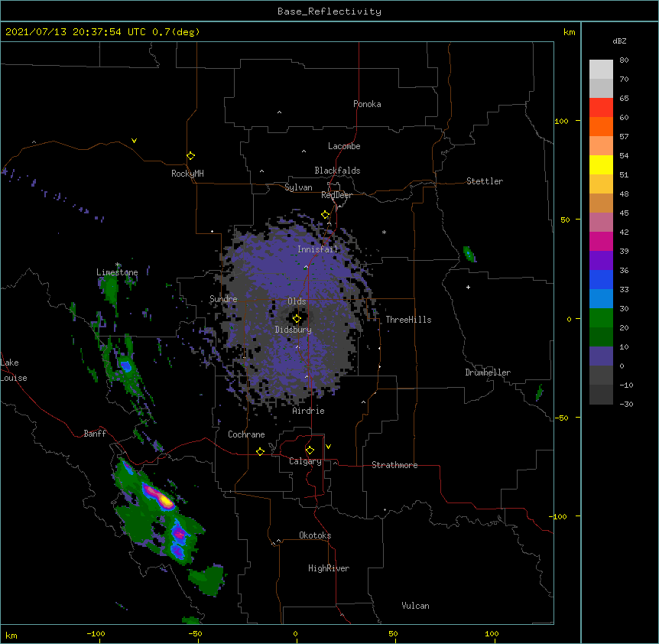This screenshot has height=644, width=659.
Task: Click the Sundre town label
Action: (x=223, y=299)
